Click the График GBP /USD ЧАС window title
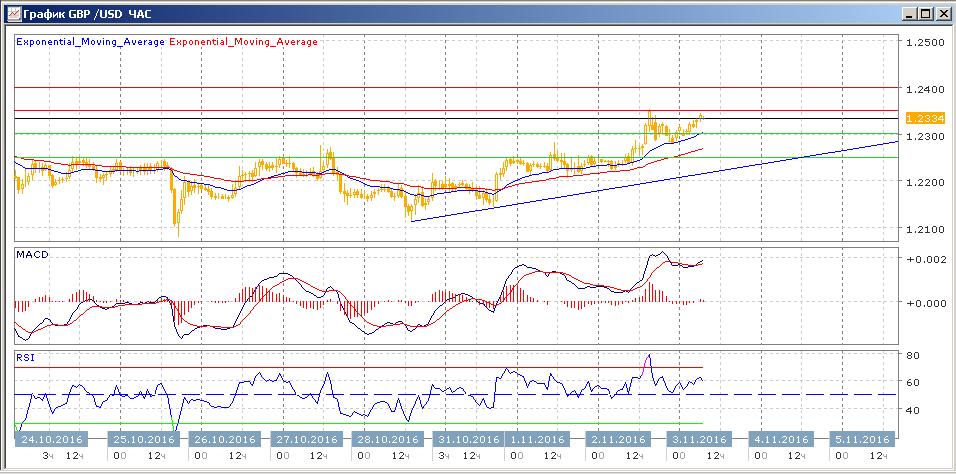The width and height of the screenshot is (956, 474). click(87, 13)
